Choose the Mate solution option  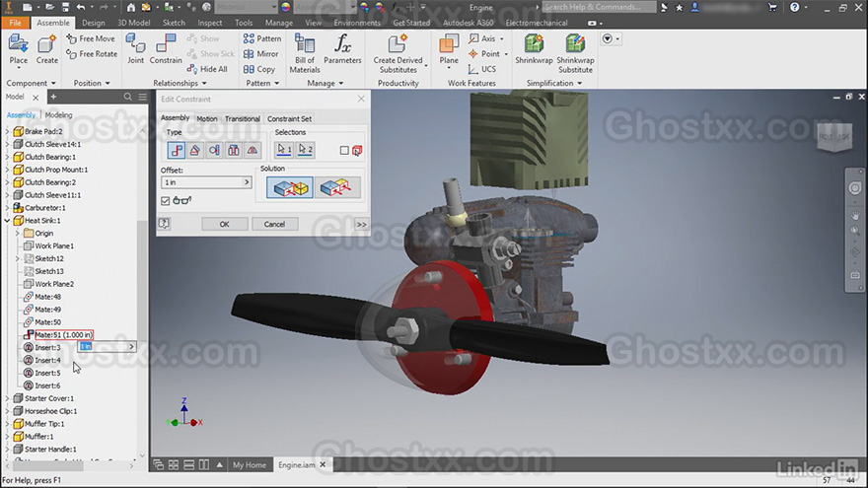[290, 187]
